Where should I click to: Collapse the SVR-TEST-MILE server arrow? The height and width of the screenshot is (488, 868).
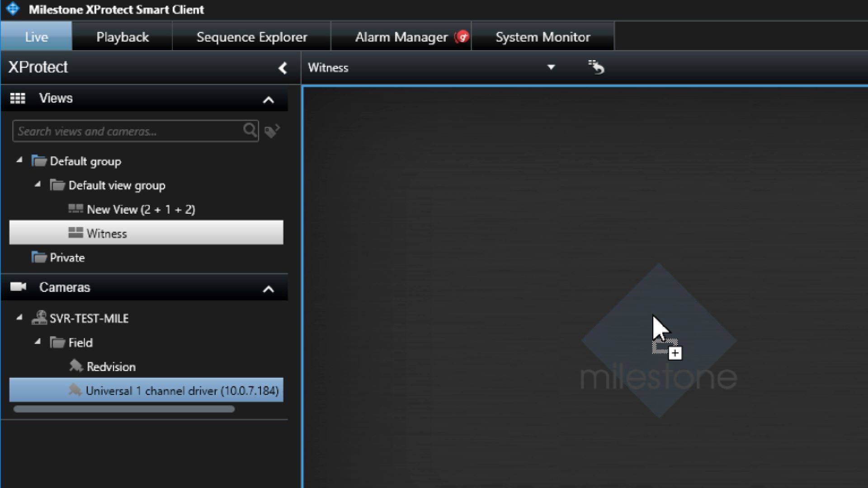tap(19, 317)
